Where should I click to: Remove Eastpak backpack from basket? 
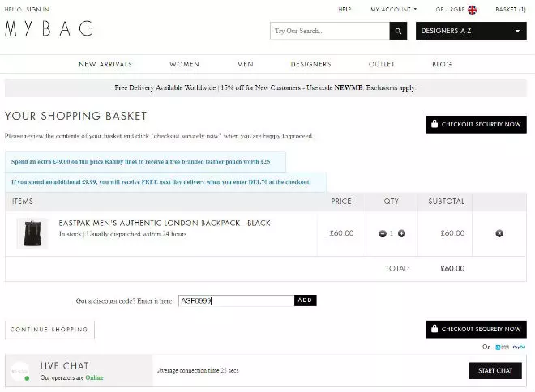[499, 233]
